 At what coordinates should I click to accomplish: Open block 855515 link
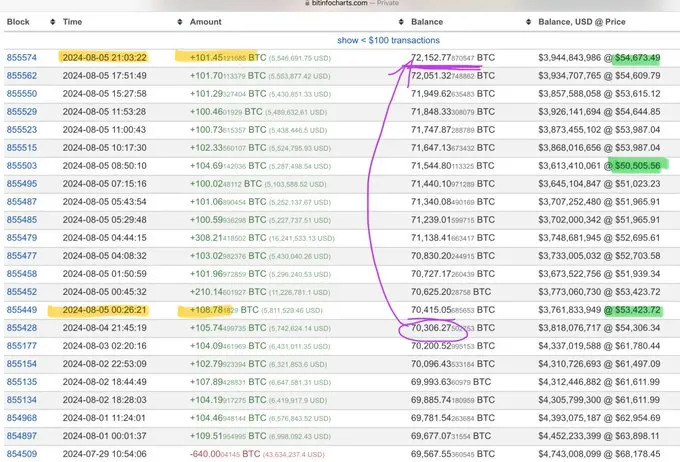(x=22, y=147)
